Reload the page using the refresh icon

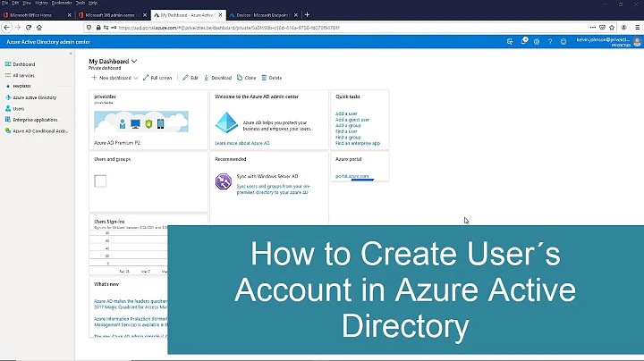pos(29,28)
